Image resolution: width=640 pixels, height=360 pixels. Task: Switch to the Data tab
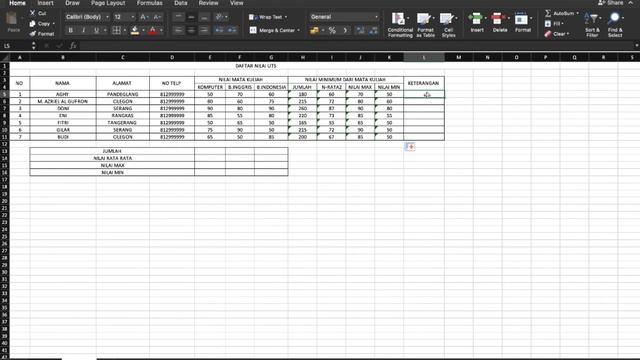180,3
